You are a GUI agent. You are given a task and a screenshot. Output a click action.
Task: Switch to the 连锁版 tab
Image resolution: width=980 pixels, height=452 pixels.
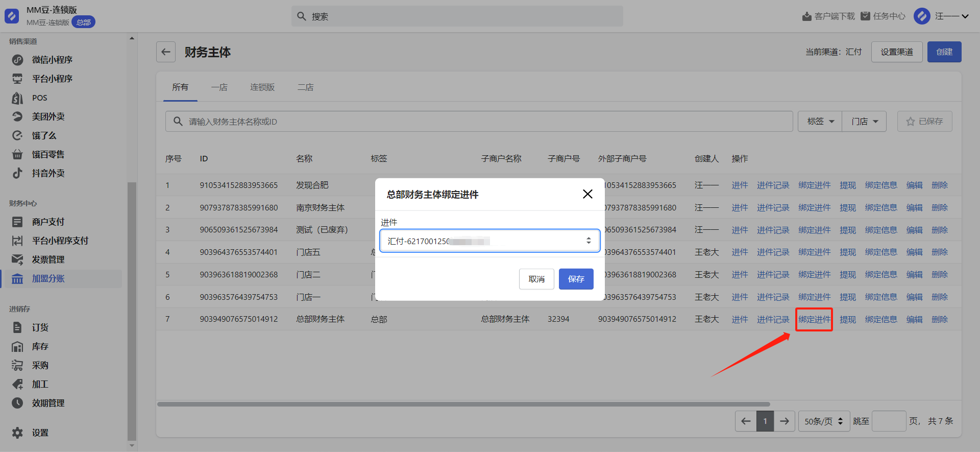point(262,87)
